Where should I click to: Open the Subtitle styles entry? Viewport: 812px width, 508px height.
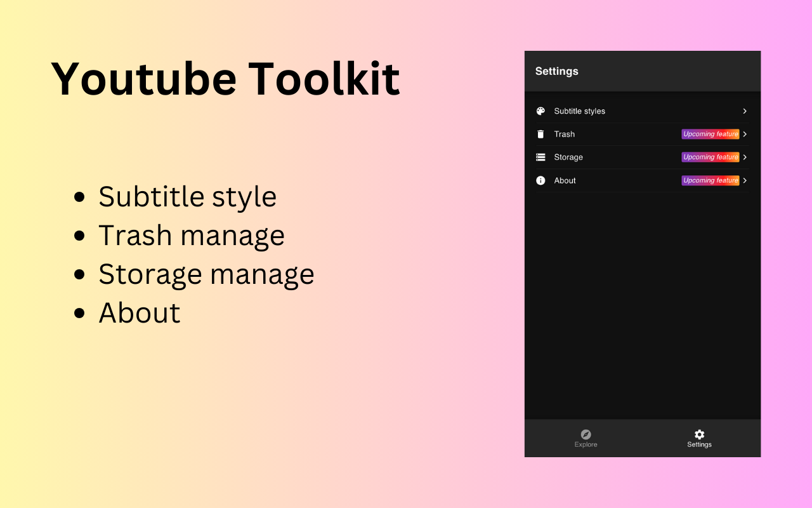click(x=579, y=111)
